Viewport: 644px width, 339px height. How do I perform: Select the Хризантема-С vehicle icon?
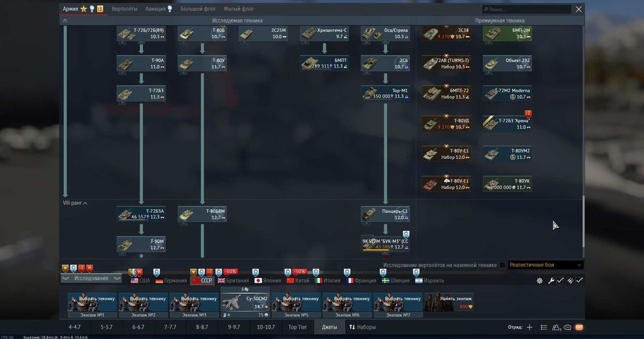click(x=308, y=33)
